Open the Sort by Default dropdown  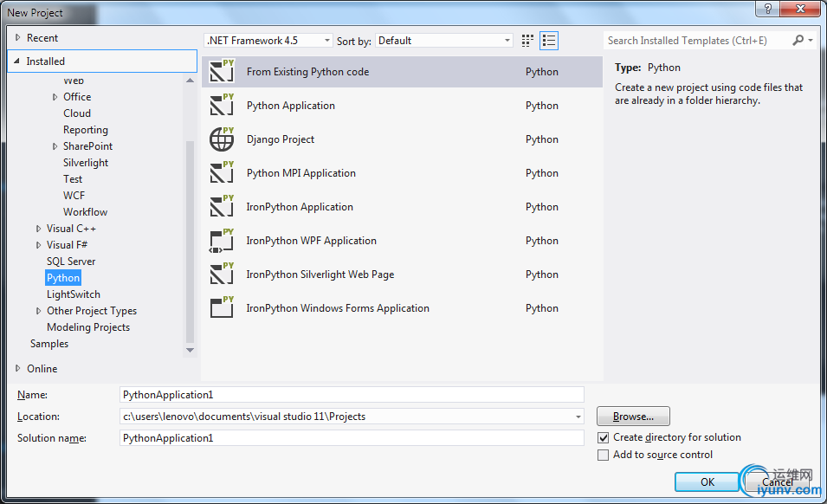click(444, 41)
